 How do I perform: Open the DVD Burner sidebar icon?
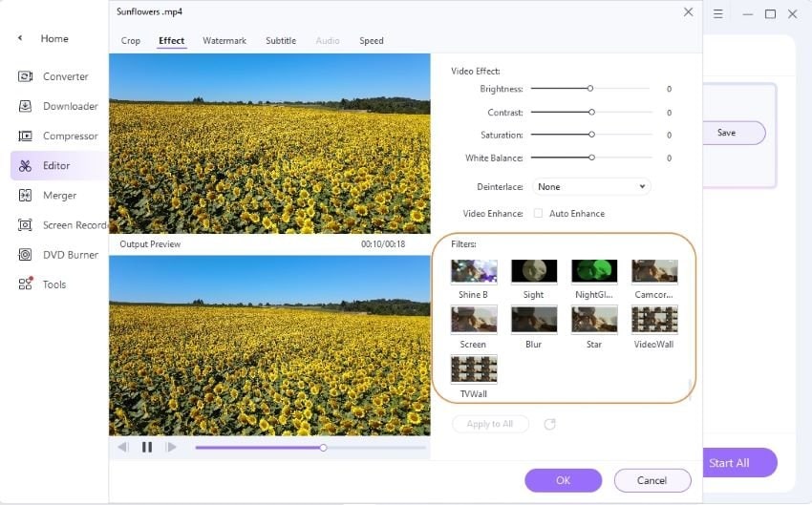click(25, 255)
